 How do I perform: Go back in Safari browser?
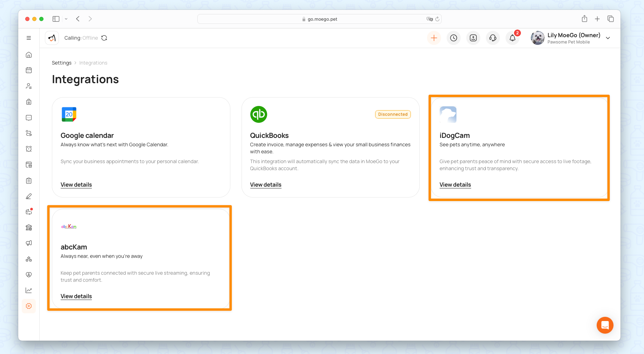pos(78,19)
